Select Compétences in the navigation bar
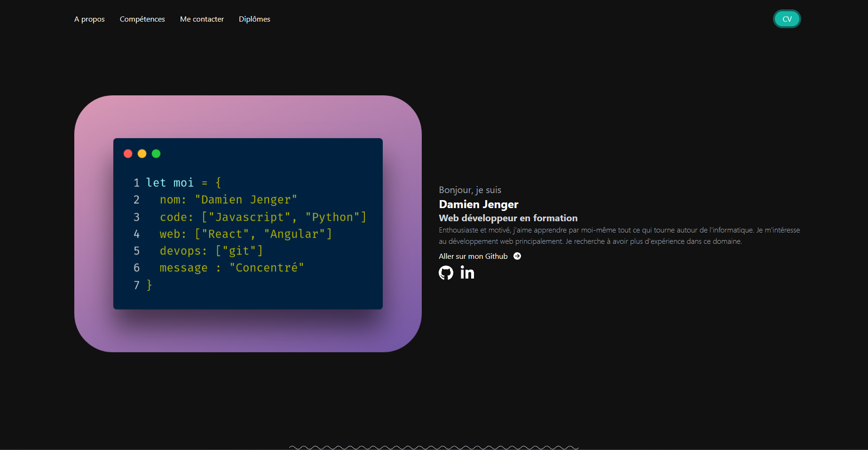This screenshot has width=868, height=450. click(x=142, y=19)
